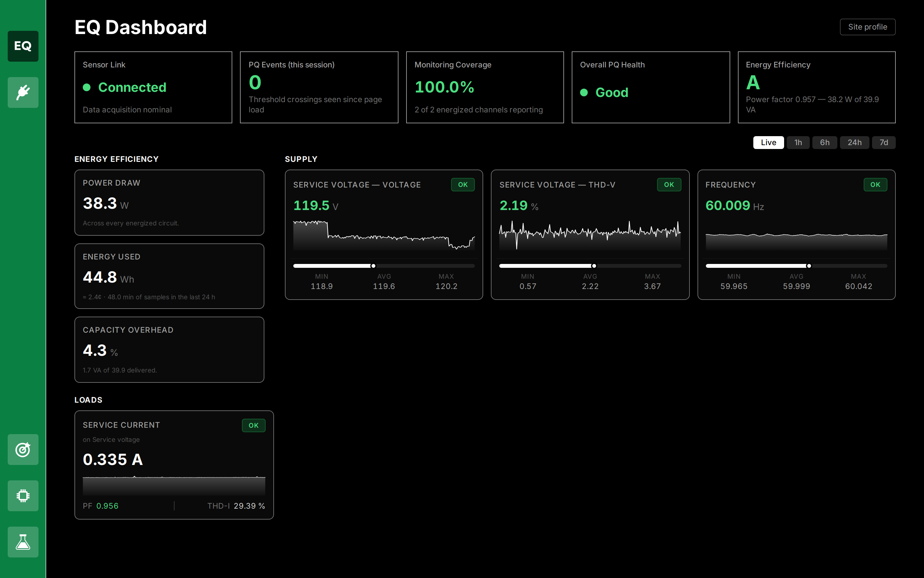Viewport: 924px width, 578px height.
Task: Click the 'Connected' sensor link status
Action: (x=132, y=88)
